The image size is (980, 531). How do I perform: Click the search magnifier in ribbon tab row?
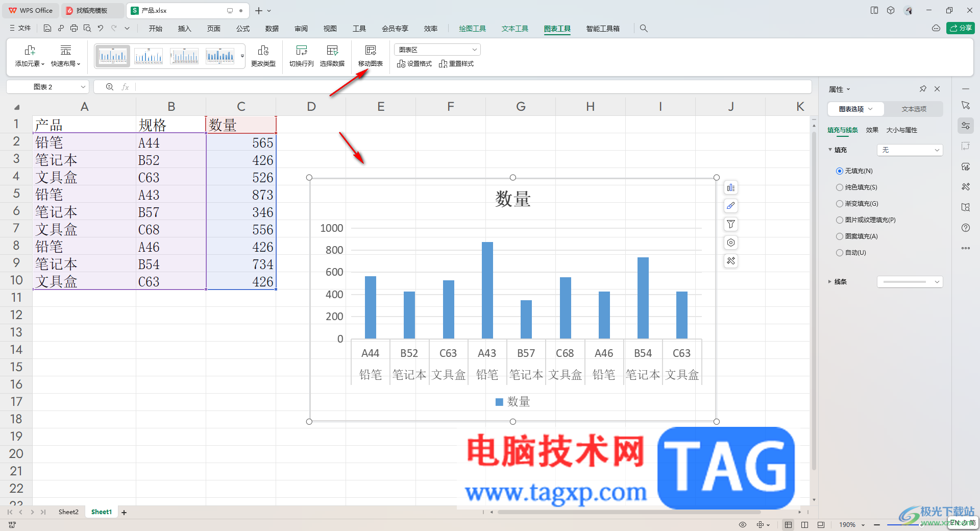click(644, 29)
